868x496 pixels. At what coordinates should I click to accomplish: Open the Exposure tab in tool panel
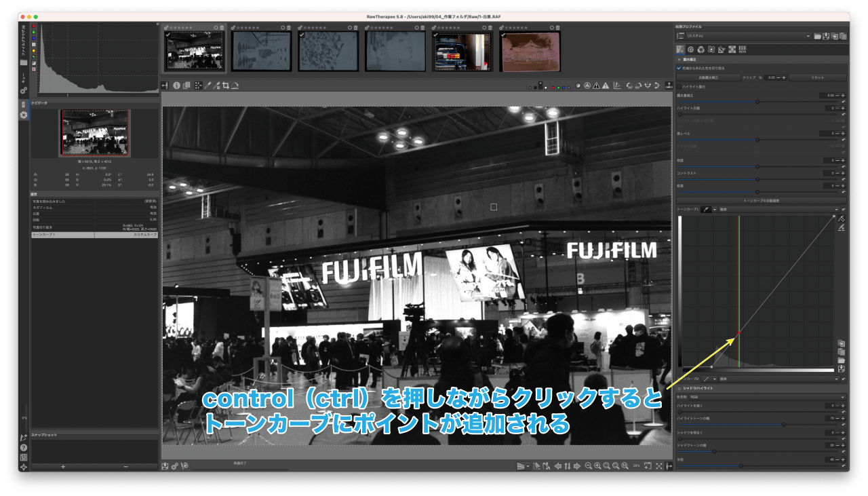[x=680, y=49]
